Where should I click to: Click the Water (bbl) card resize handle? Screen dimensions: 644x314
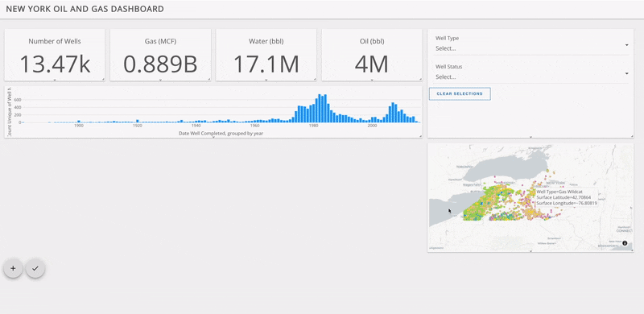click(315, 79)
